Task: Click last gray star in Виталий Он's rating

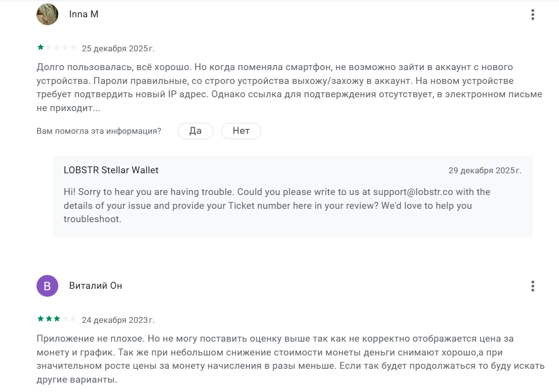Action: coord(73,319)
